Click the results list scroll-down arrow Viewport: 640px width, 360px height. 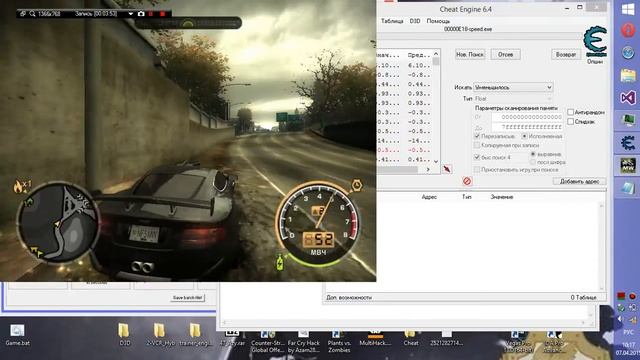pyautogui.click(x=436, y=161)
